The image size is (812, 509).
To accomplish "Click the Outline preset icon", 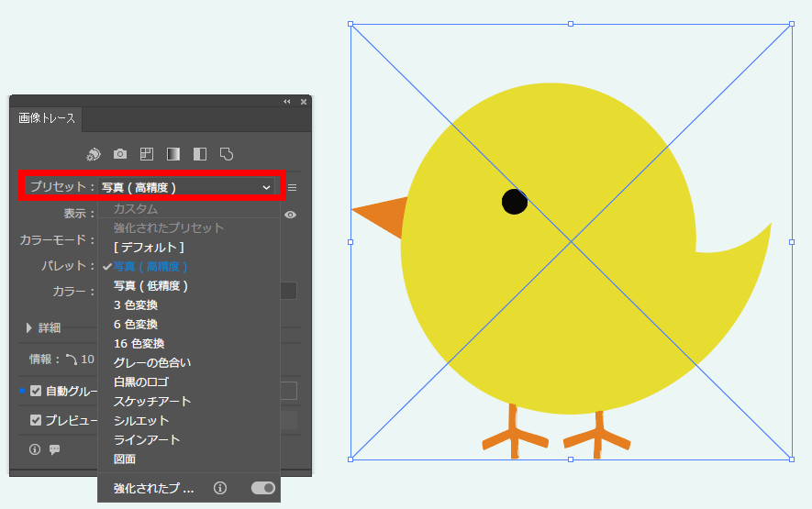I will 228,154.
